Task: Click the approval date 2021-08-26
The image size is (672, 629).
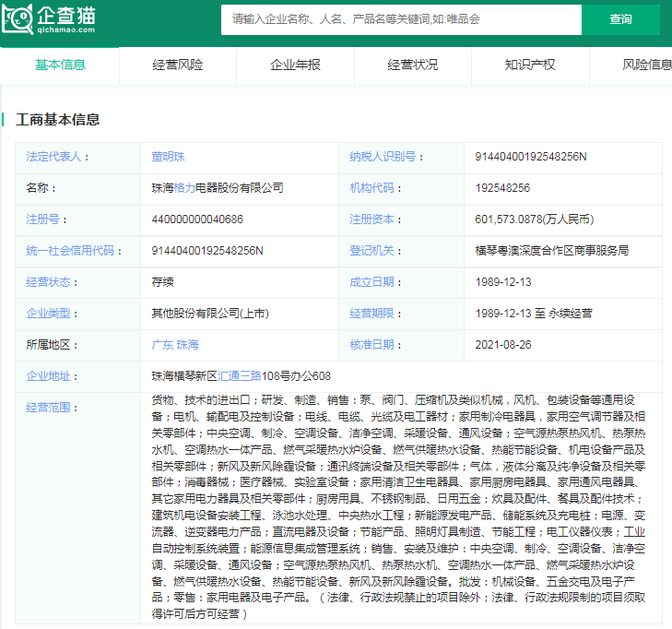Action: (503, 345)
